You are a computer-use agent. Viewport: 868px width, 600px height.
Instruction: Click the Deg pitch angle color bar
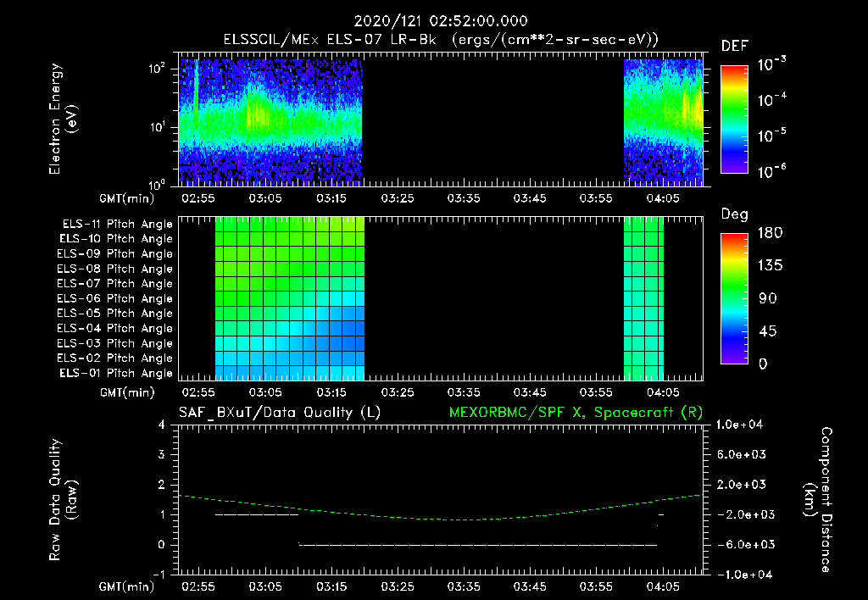coord(734,298)
